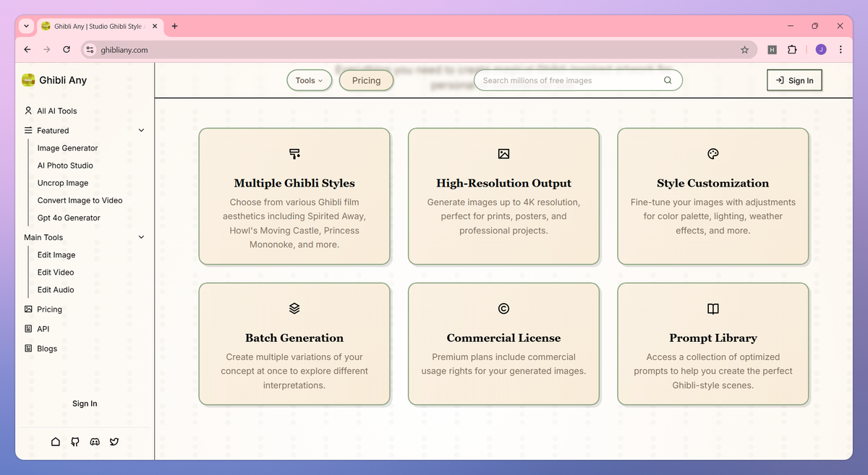Select the Batch Generation card heading
This screenshot has width=868, height=475.
pos(294,338)
